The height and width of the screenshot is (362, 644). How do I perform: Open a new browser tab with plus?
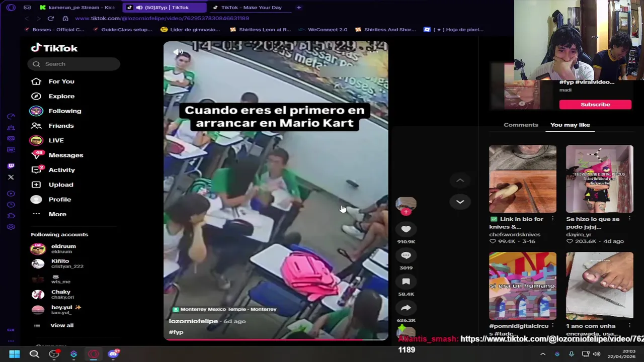coord(298,8)
